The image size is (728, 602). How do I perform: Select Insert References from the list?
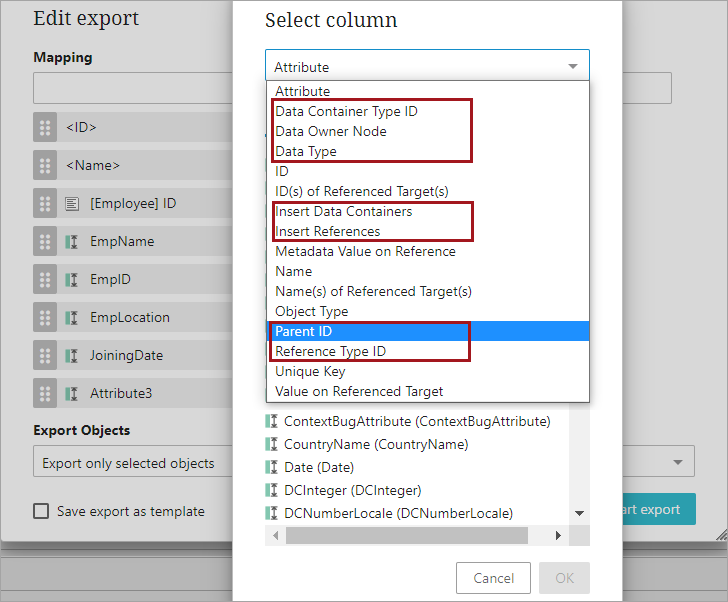click(x=328, y=231)
